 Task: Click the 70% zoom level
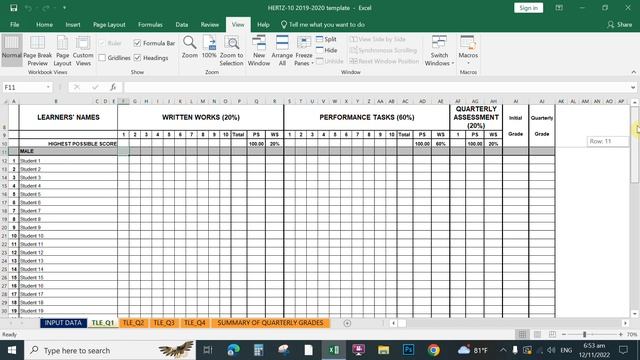coord(632,334)
